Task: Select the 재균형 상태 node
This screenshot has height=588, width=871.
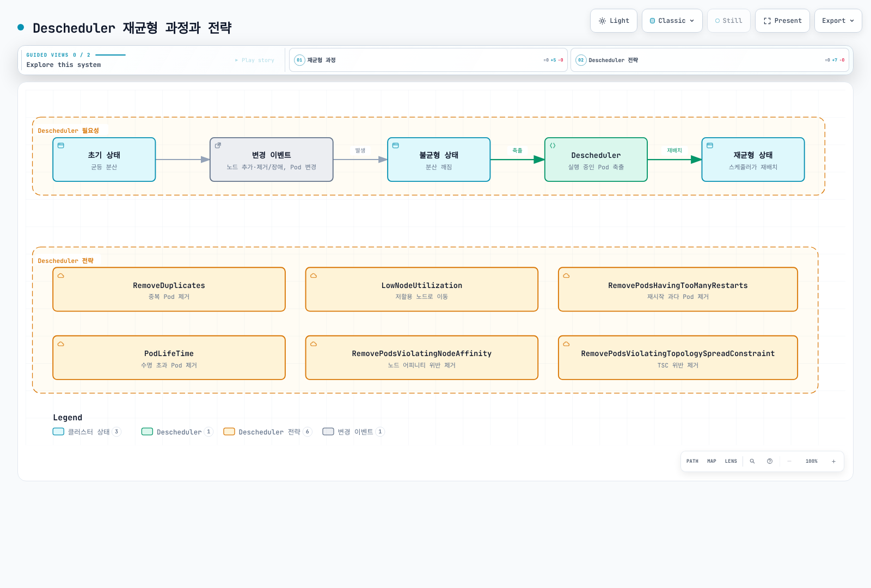Action: [x=753, y=160]
